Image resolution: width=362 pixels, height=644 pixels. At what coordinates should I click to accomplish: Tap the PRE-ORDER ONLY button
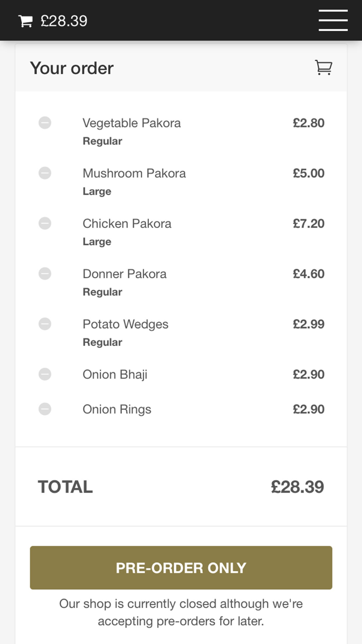point(181,568)
